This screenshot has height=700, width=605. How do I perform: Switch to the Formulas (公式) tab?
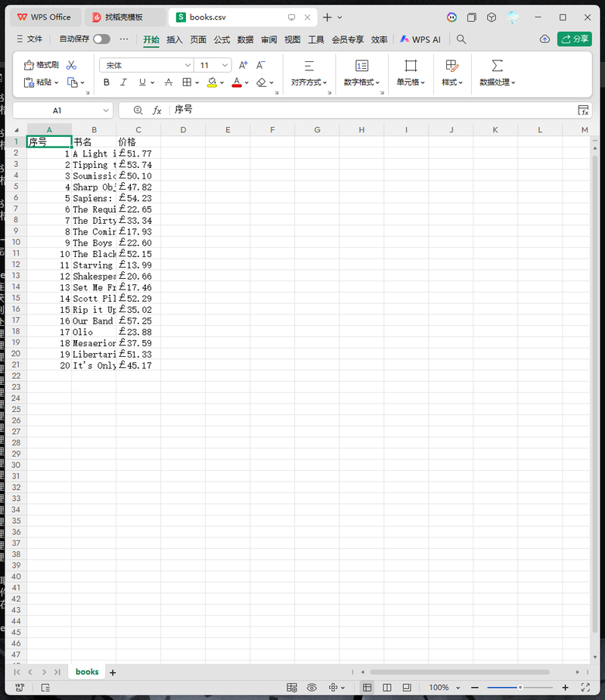222,40
